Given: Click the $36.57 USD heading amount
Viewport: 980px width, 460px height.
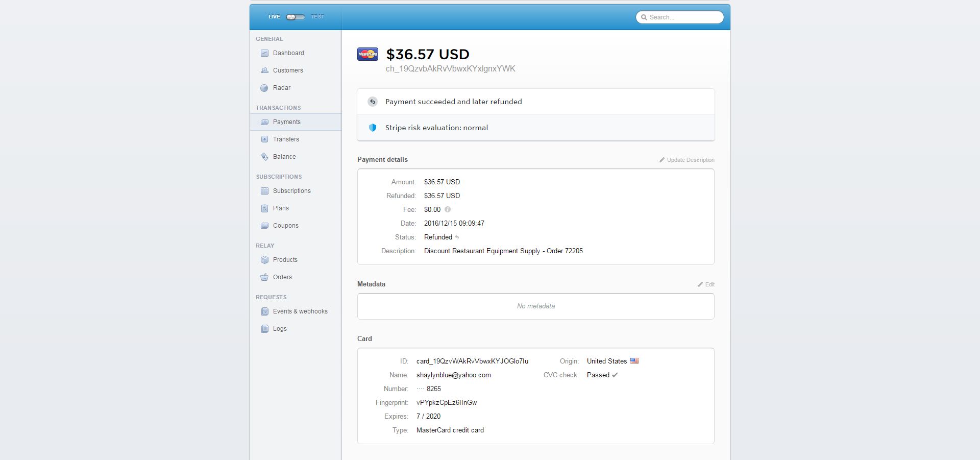Looking at the screenshot, I should 428,54.
